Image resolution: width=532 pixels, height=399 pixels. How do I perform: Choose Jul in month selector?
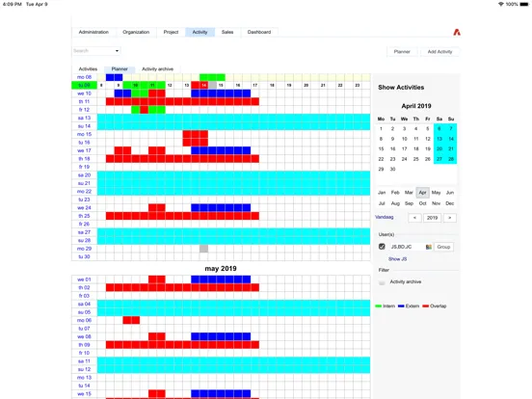(382, 203)
